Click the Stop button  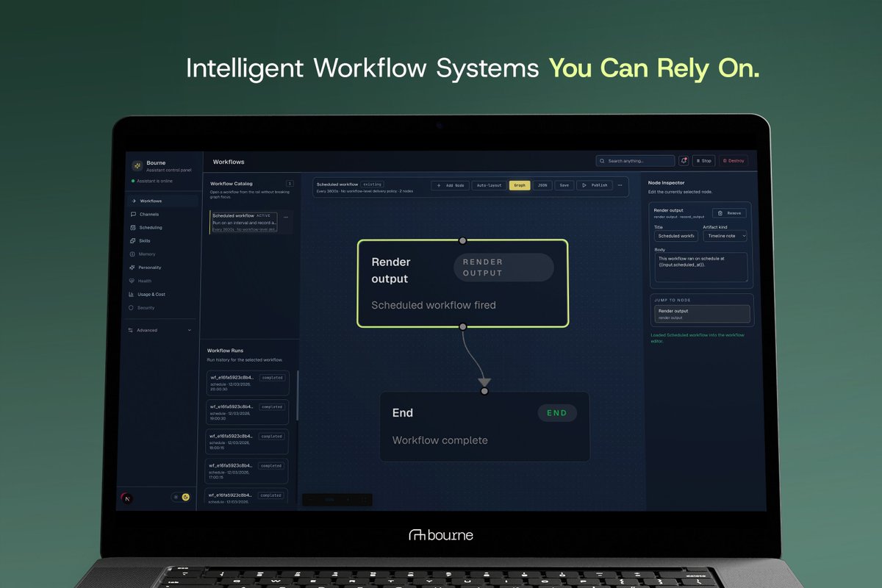click(703, 160)
